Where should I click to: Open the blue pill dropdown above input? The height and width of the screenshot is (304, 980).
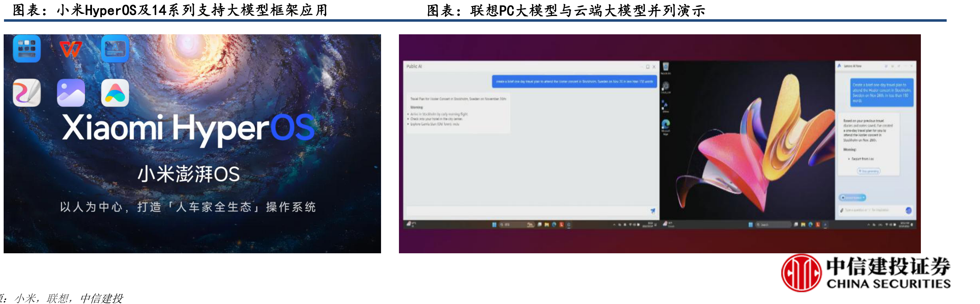point(852,197)
